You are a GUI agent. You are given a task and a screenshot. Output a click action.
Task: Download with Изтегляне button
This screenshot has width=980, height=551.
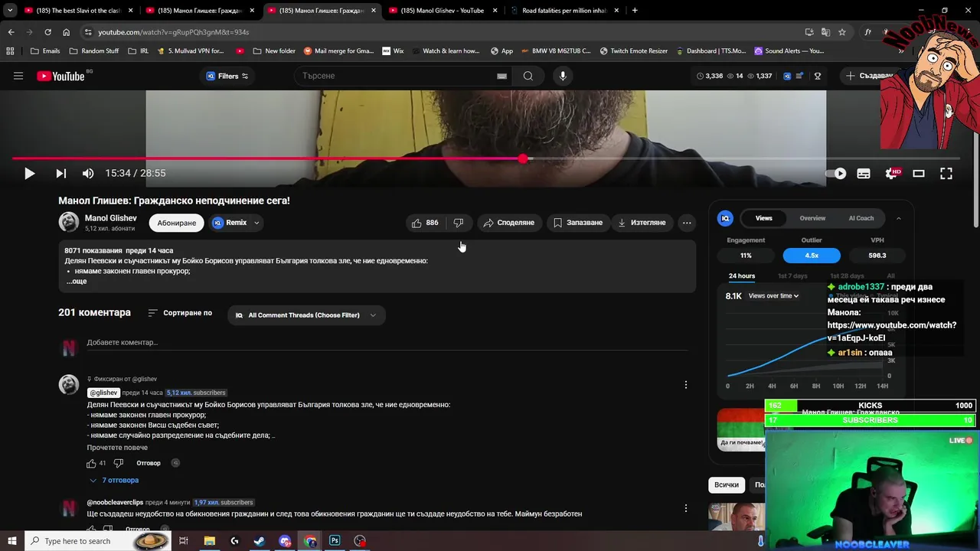tap(642, 223)
